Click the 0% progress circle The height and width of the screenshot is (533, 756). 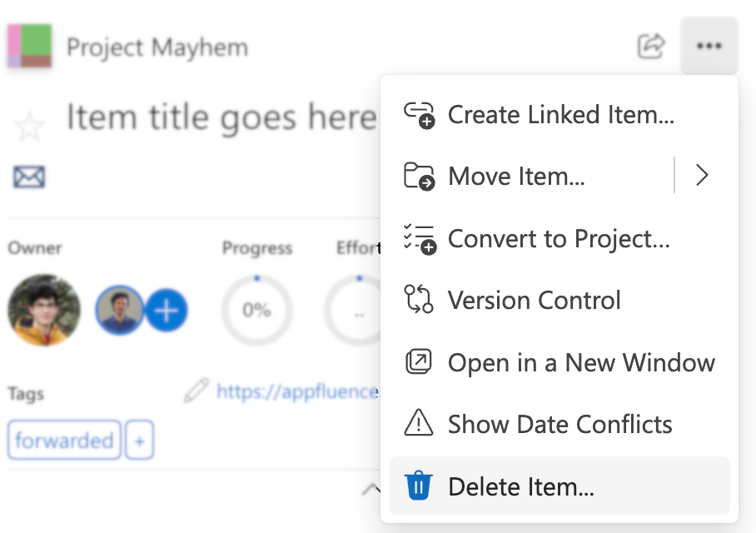256,310
